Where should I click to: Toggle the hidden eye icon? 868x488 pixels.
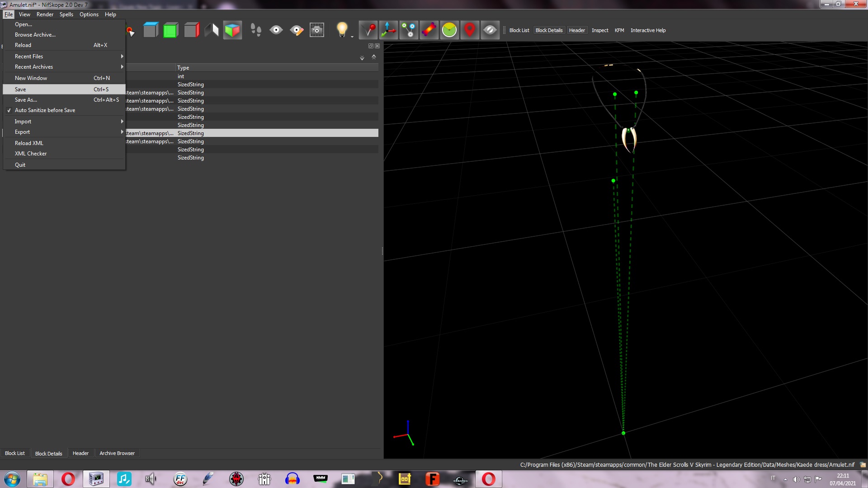click(490, 30)
